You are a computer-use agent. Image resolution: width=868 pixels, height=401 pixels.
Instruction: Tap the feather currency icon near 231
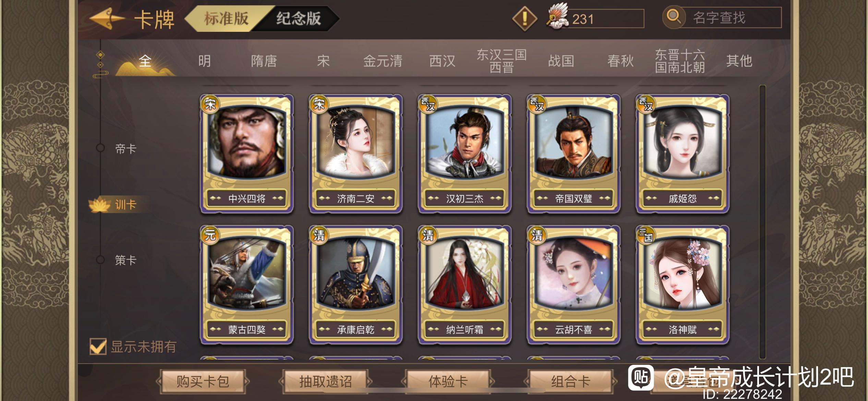tap(557, 16)
